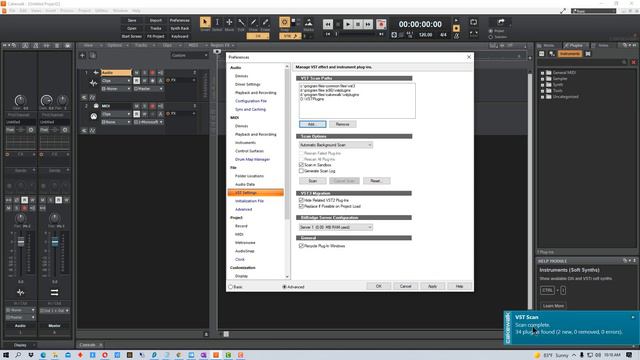Click Apply in Preferences dialog
Screen dimensions: 640x360
click(x=432, y=286)
